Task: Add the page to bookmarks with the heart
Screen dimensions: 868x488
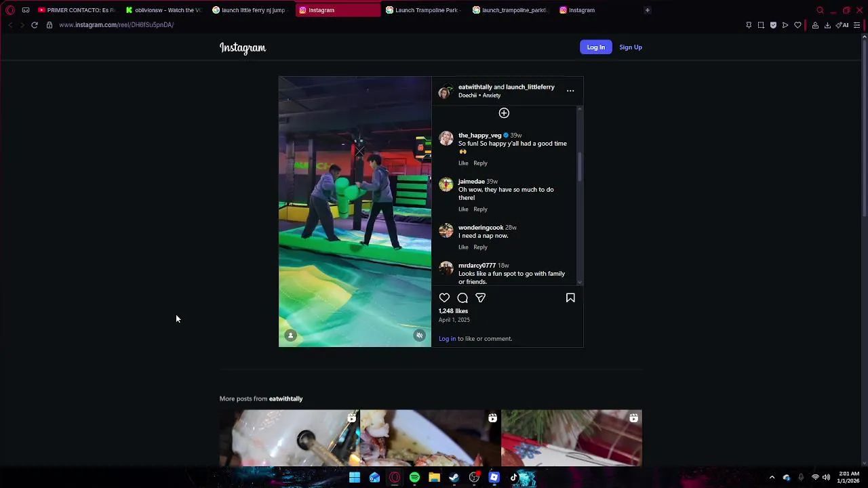Action: [x=797, y=25]
